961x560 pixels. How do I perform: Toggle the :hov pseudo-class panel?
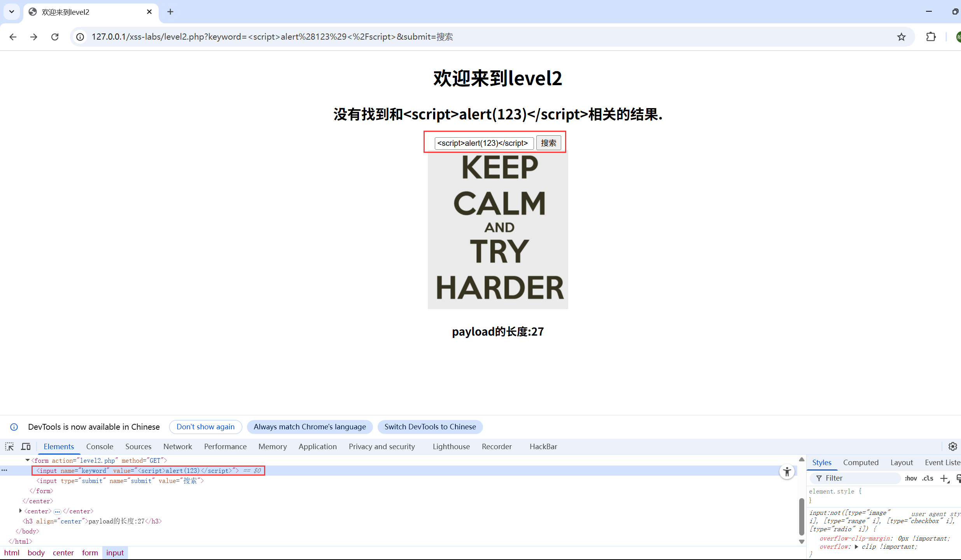[911, 478]
